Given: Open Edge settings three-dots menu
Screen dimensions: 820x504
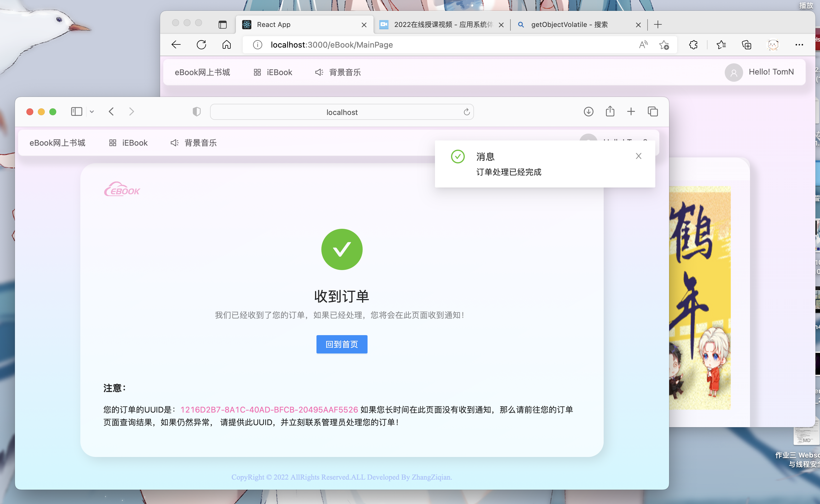Looking at the screenshot, I should pyautogui.click(x=799, y=45).
